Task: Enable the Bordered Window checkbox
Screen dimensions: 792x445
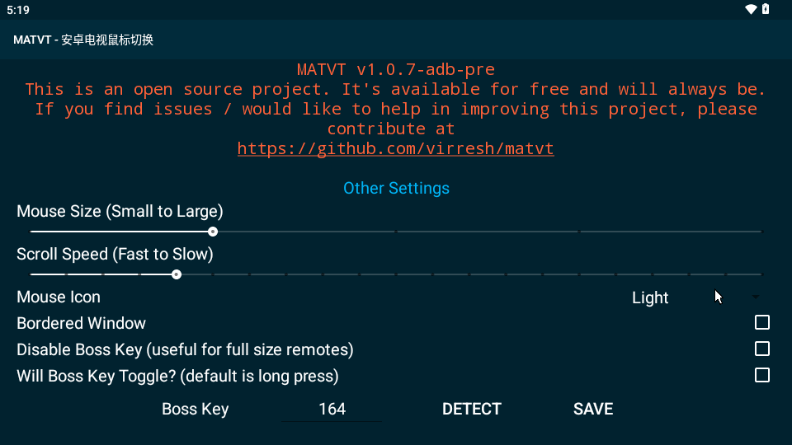Action: (x=762, y=323)
